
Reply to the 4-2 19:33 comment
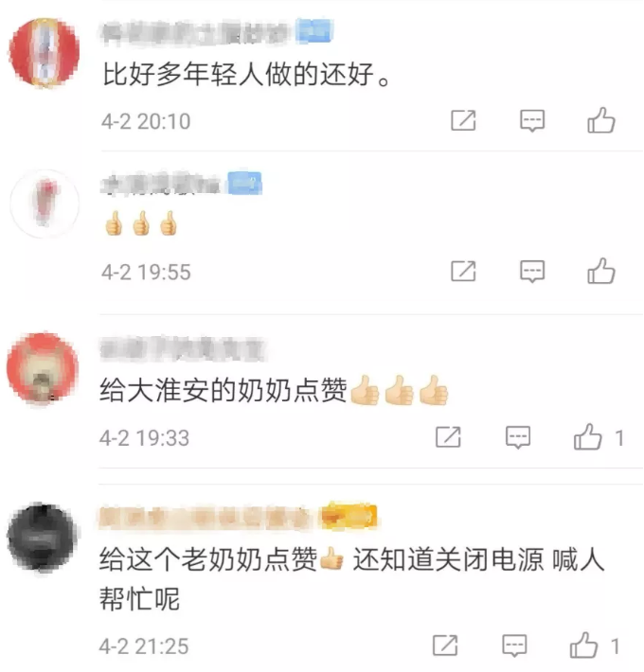(x=518, y=437)
